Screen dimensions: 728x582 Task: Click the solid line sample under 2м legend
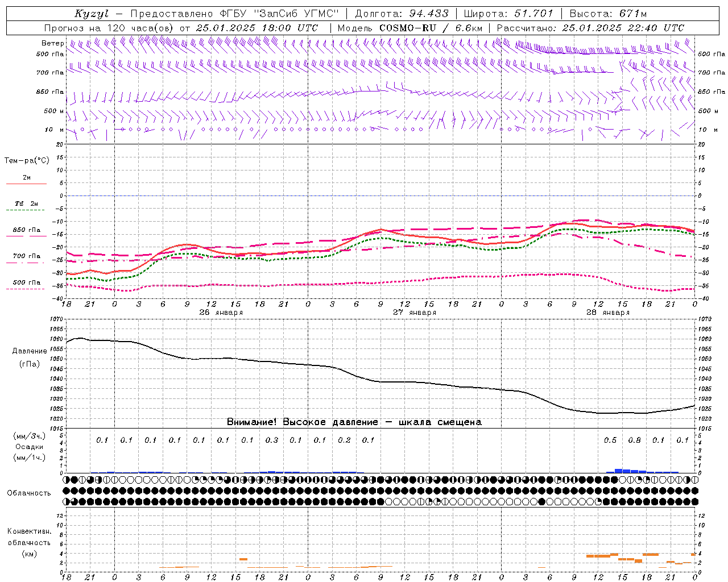point(26,184)
